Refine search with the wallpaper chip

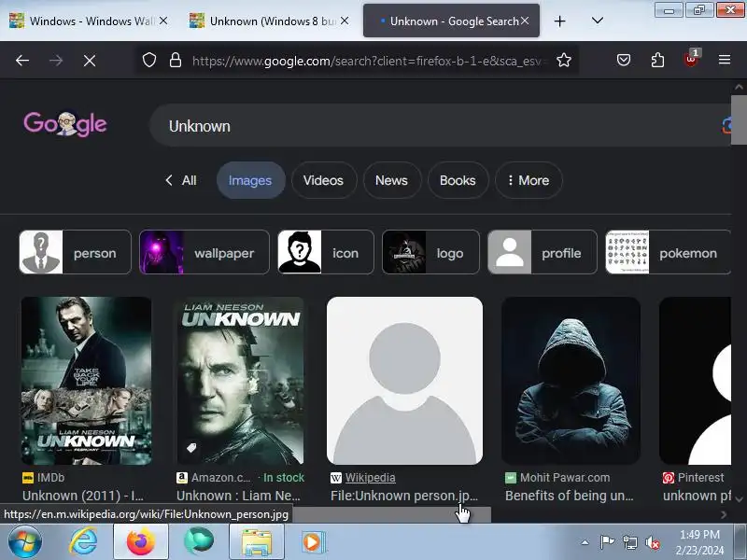pyautogui.click(x=204, y=252)
